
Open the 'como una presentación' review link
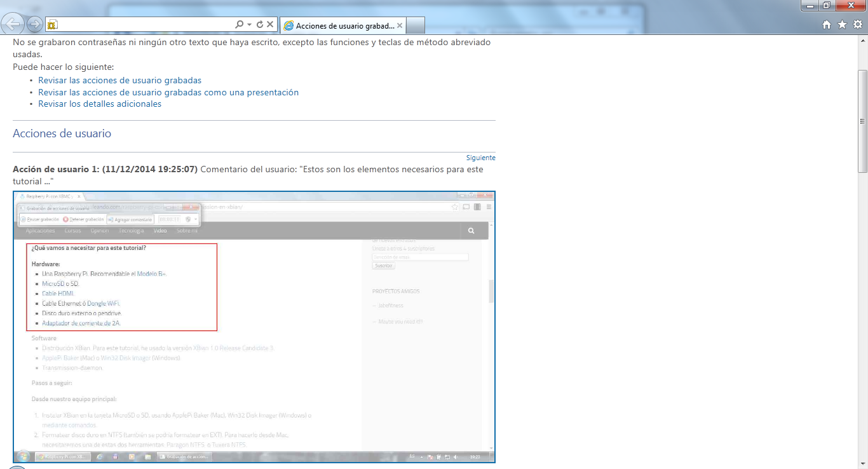pyautogui.click(x=168, y=92)
